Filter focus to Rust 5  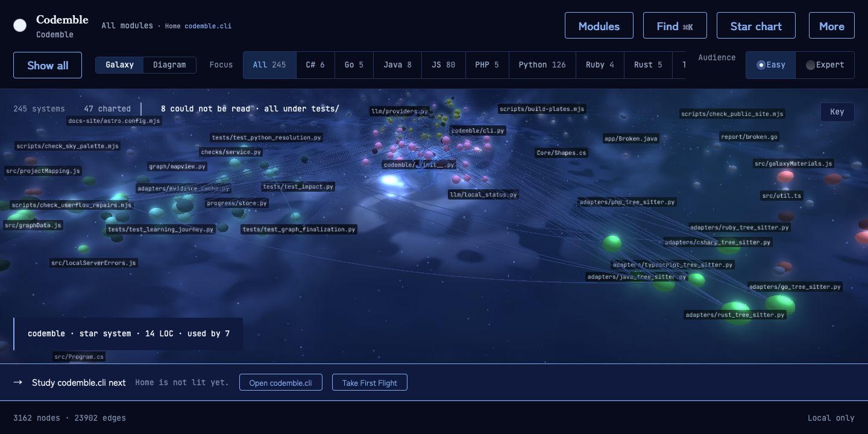(x=648, y=65)
